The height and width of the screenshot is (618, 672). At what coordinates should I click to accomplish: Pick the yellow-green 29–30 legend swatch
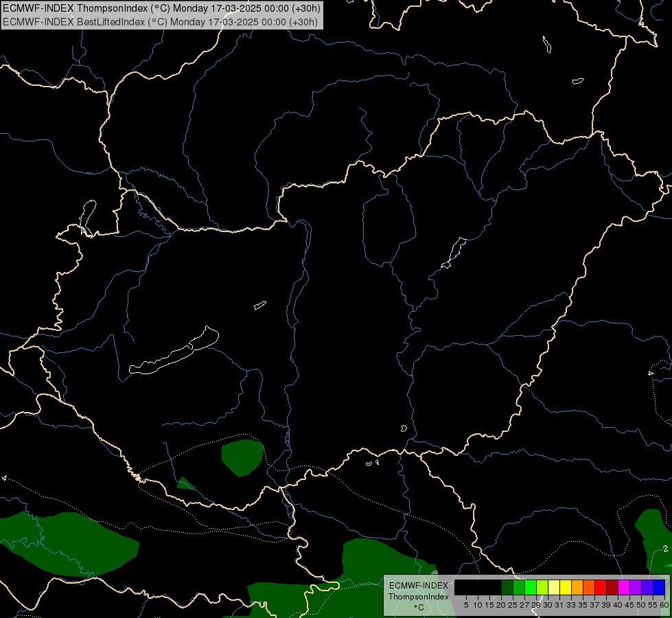click(x=542, y=587)
